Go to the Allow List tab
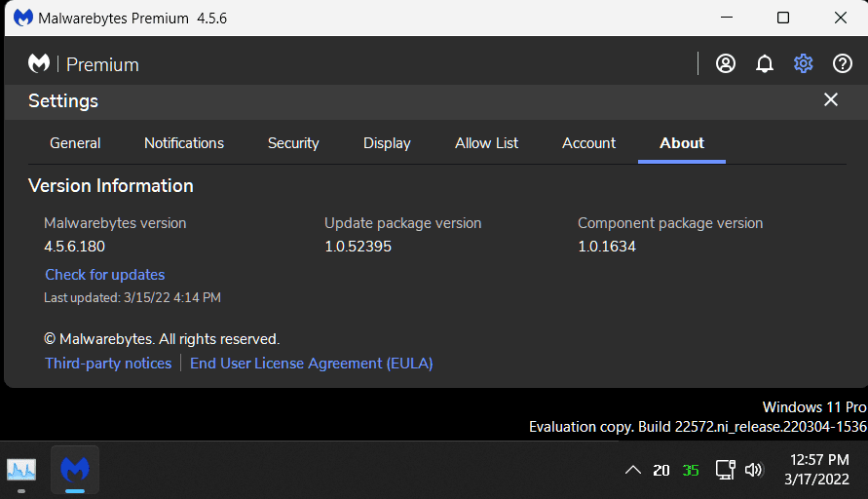 coord(486,143)
